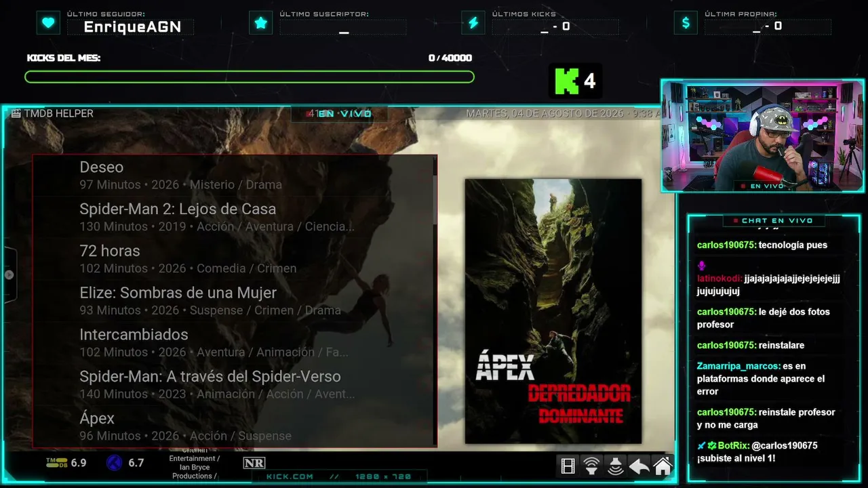The height and width of the screenshot is (488, 868).
Task: Click the 1280 x 720 resolution label
Action: (x=383, y=476)
